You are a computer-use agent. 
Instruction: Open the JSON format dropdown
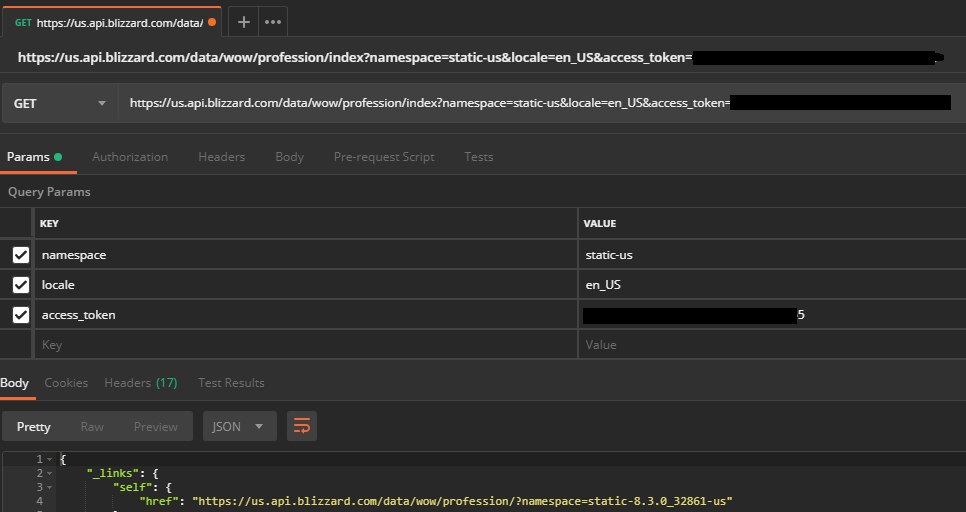[x=240, y=426]
